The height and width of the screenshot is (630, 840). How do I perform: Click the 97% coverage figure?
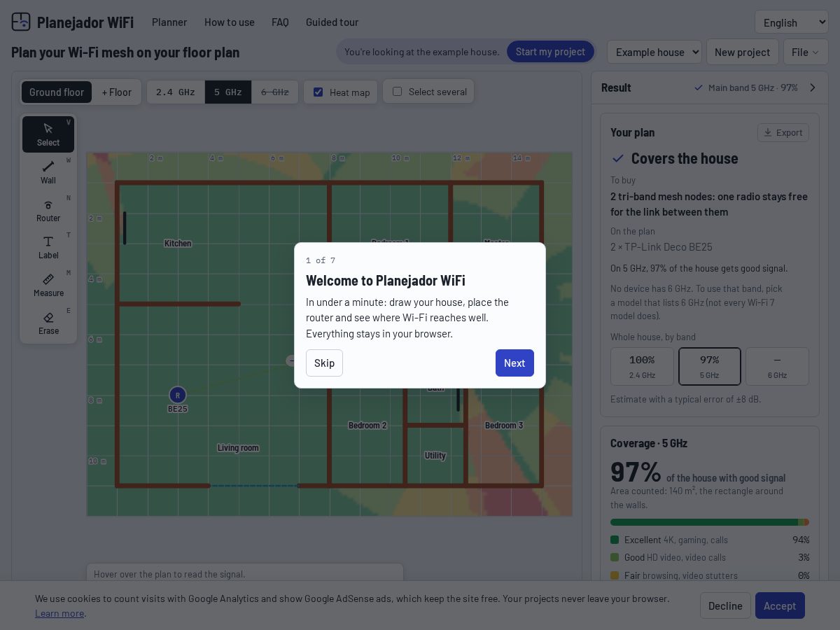coord(636,472)
